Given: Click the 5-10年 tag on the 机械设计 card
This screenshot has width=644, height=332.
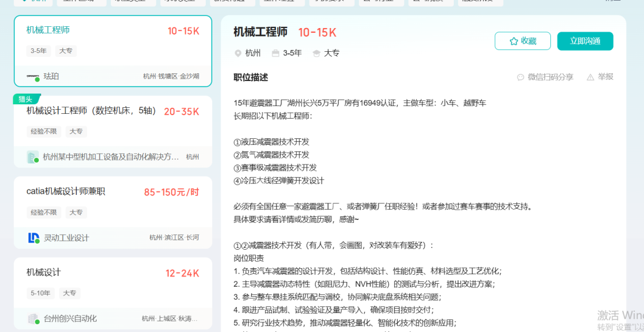Looking at the screenshot, I should 40,293.
